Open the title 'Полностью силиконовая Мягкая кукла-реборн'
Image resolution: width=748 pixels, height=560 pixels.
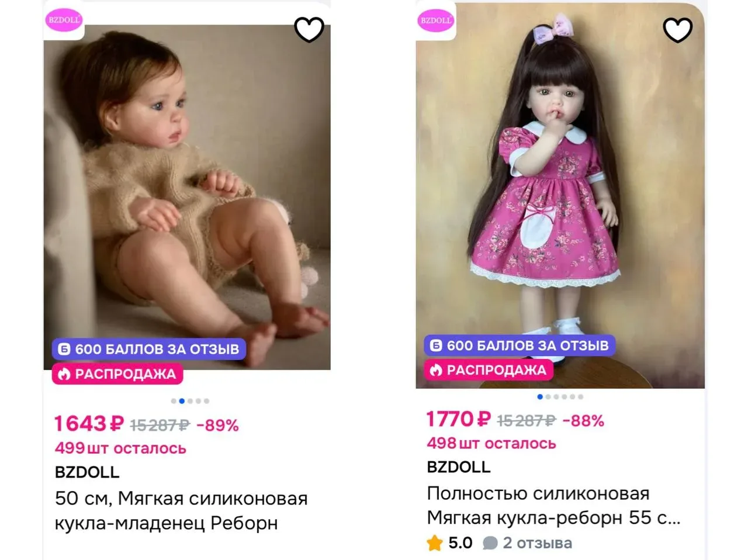553,506
